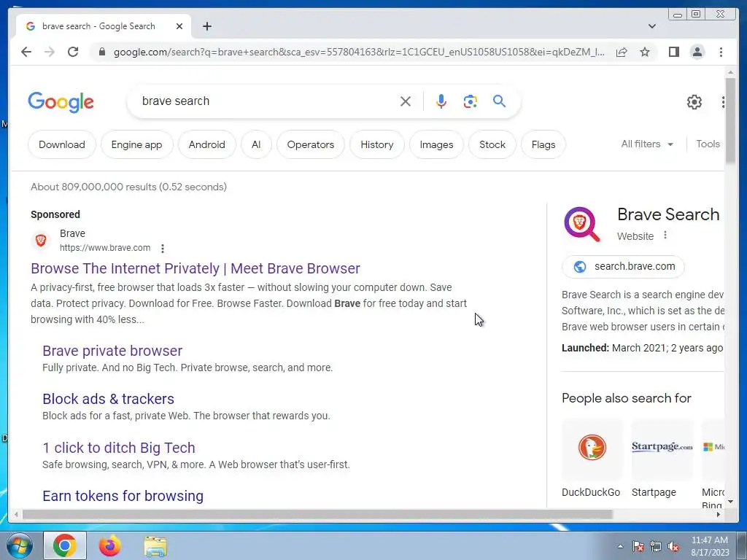Select the AI filter chip
747x560 pixels.
tap(256, 144)
